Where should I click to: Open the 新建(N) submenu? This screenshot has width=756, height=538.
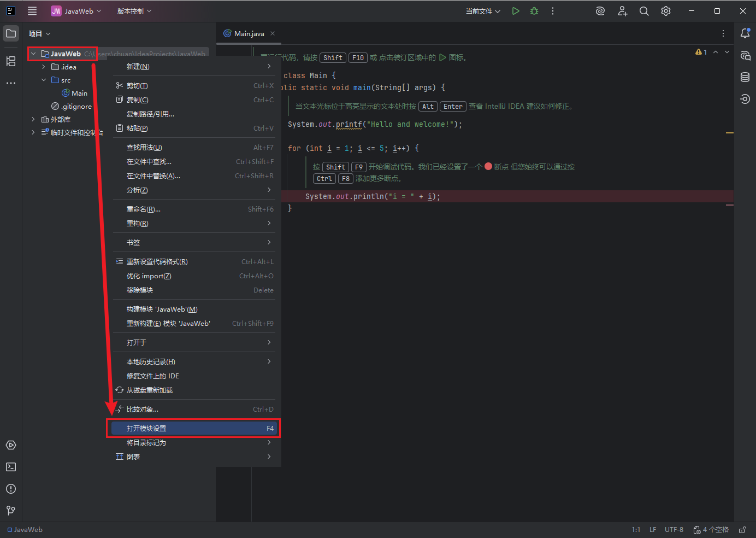click(194, 66)
